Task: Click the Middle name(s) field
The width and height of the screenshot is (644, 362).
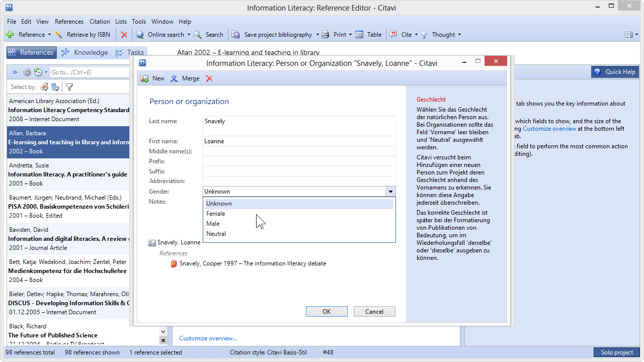Action: click(x=299, y=151)
